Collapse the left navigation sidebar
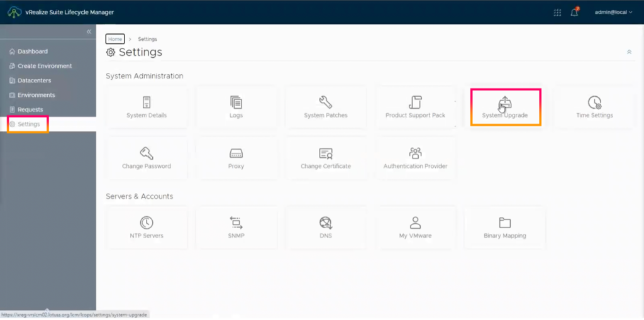This screenshot has height=320, width=644. pos(89,31)
